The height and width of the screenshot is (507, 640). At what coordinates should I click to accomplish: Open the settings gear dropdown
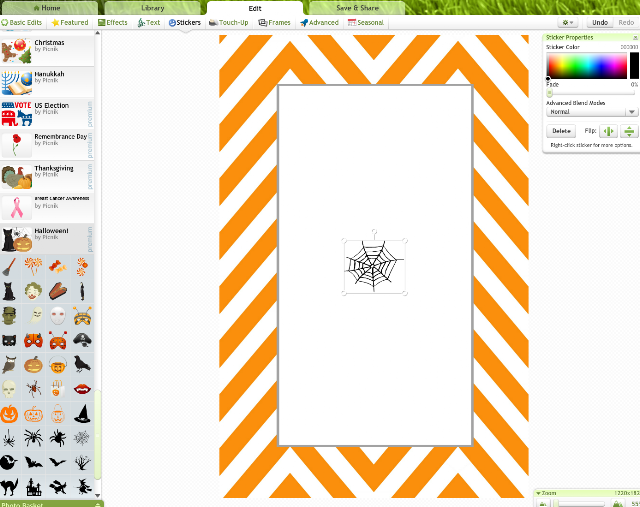(x=568, y=22)
